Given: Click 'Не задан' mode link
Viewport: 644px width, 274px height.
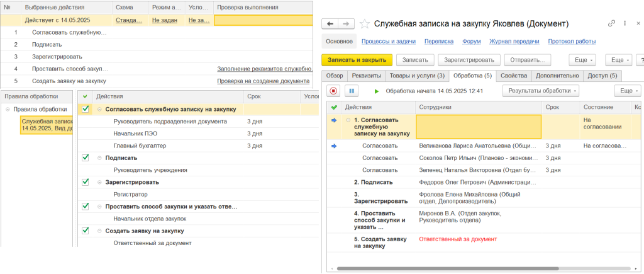Looking at the screenshot, I should (164, 20).
